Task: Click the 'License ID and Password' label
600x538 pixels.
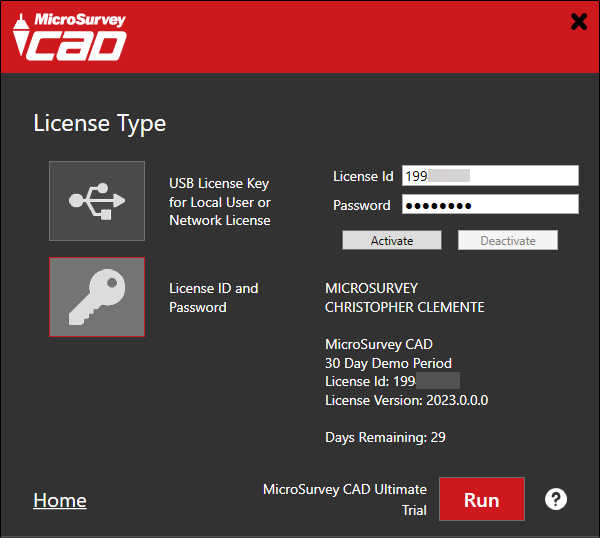Action: (214, 298)
